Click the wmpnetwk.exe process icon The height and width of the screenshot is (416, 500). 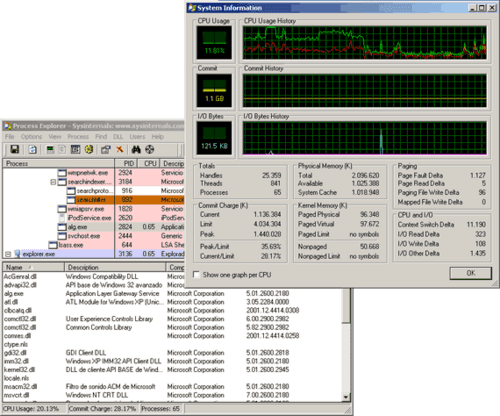point(62,173)
